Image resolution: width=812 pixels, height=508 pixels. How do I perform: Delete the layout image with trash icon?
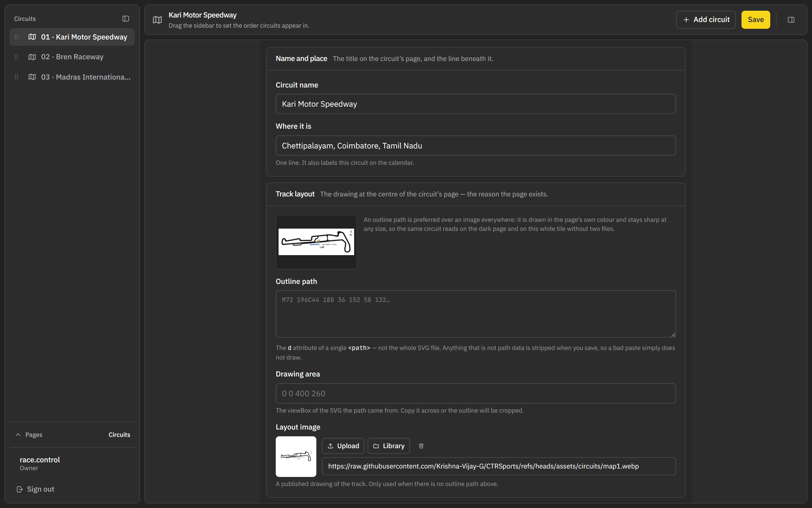[x=421, y=446]
